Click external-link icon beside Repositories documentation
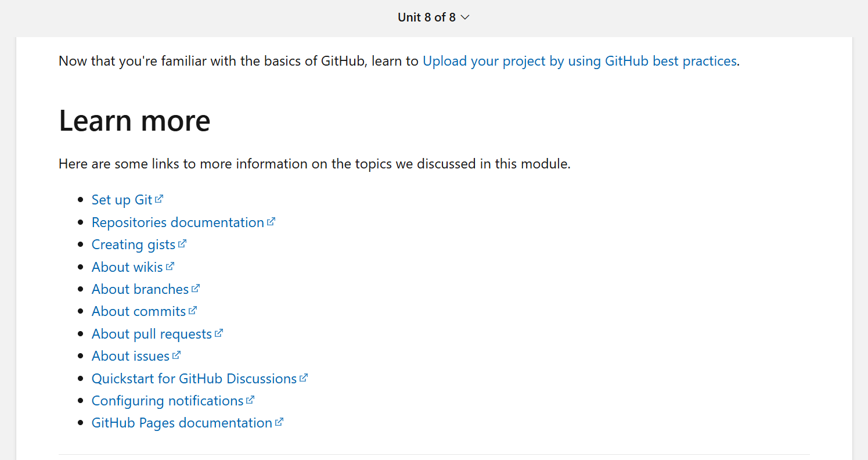868x460 pixels. (x=271, y=221)
